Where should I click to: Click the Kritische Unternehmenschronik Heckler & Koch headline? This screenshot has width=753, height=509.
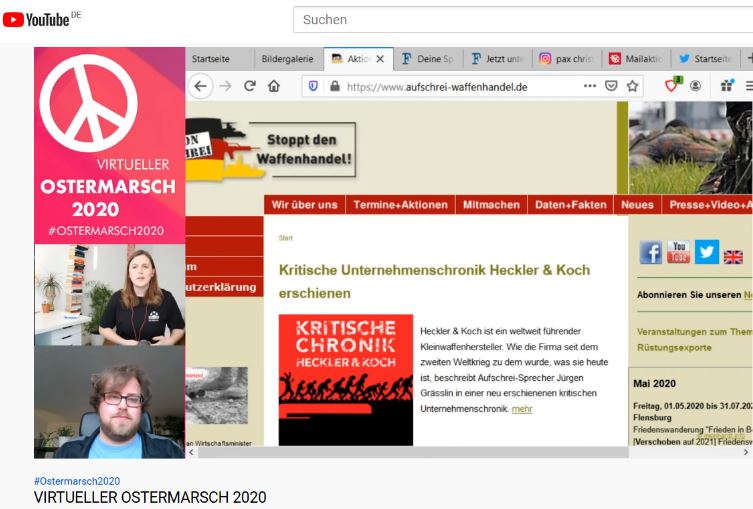click(x=434, y=281)
